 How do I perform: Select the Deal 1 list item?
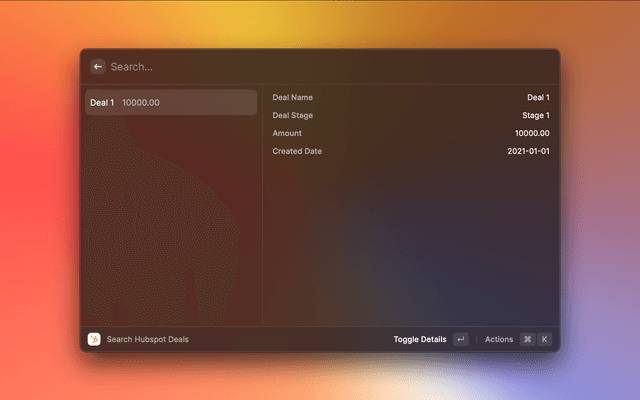click(171, 102)
